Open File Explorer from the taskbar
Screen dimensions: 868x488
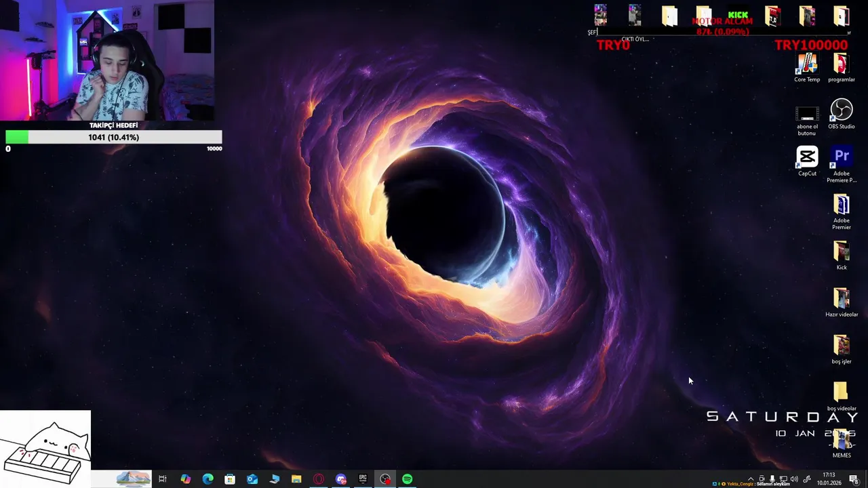[x=296, y=479]
